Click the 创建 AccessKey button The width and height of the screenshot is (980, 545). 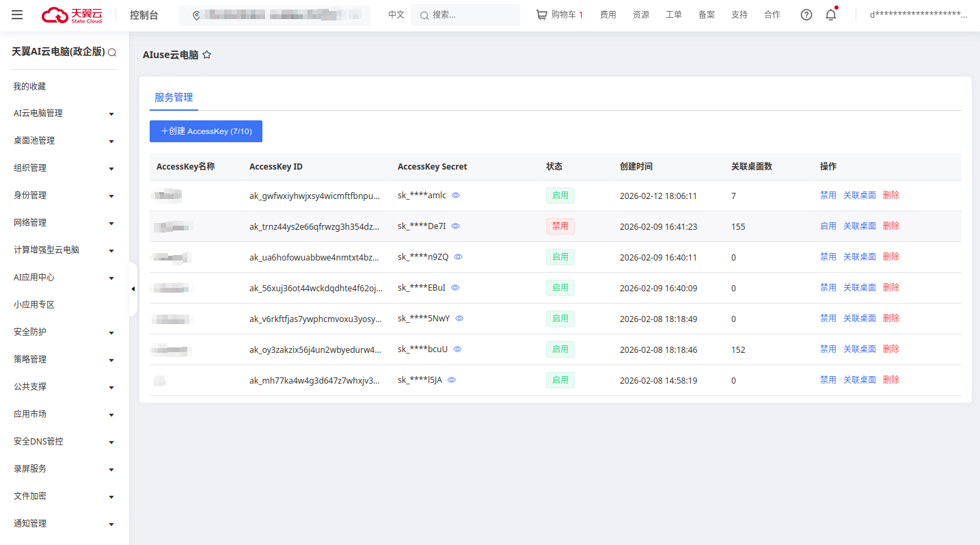[x=206, y=131]
